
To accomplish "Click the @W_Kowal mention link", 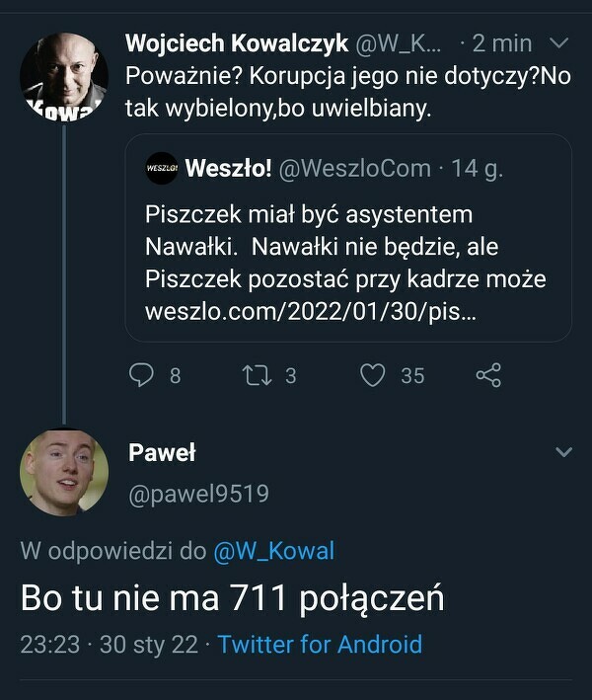I will tap(273, 552).
